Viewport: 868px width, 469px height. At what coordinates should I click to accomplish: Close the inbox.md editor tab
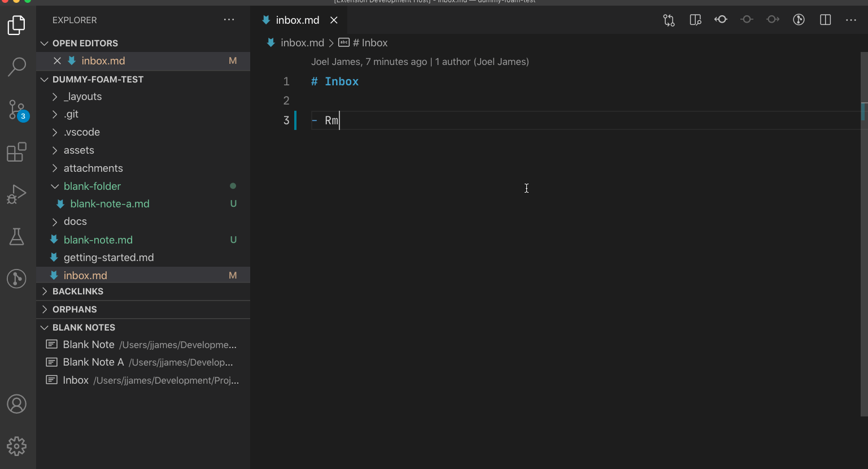click(x=334, y=20)
